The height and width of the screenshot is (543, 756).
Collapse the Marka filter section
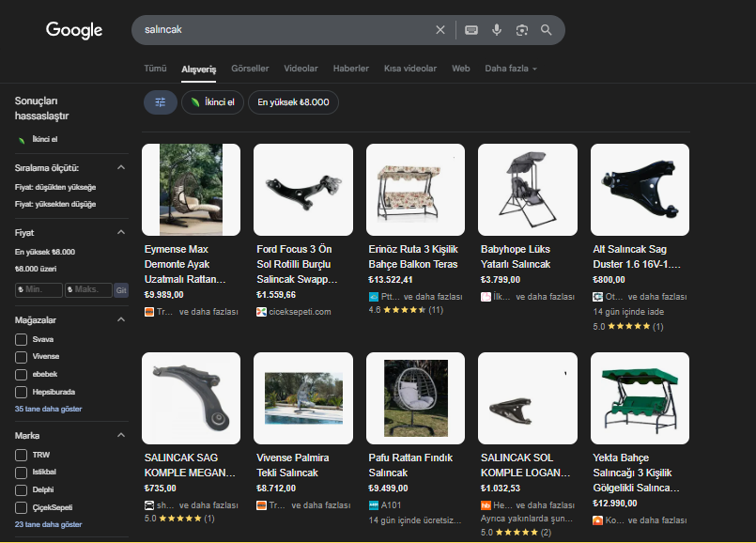tap(121, 436)
